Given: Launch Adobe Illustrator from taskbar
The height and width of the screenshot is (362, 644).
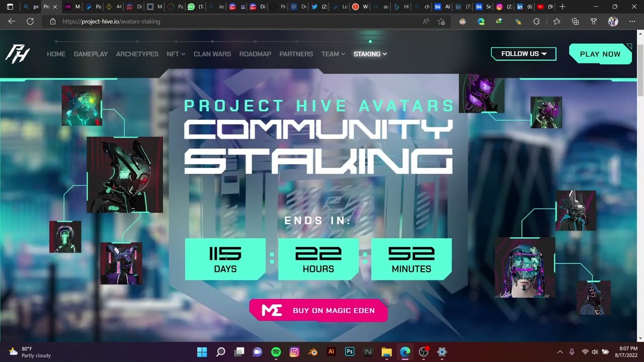Looking at the screenshot, I should (x=331, y=352).
